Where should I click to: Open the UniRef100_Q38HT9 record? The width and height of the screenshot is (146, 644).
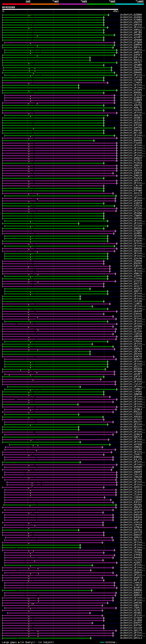[x=131, y=203]
